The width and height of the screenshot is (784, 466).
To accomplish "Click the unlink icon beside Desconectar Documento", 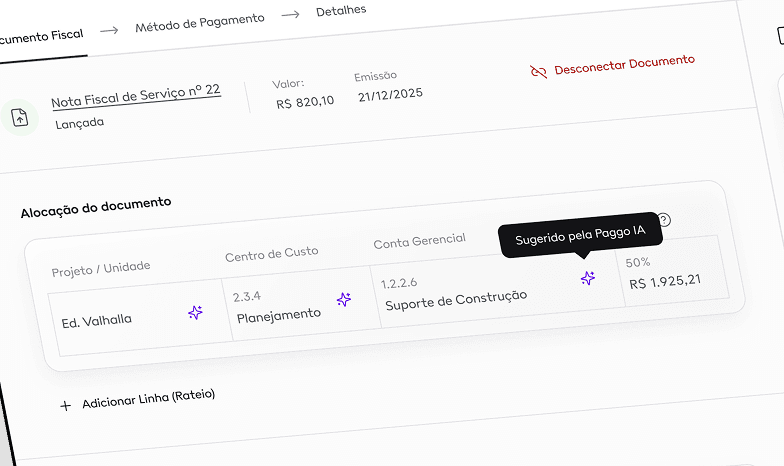I will pyautogui.click(x=538, y=72).
